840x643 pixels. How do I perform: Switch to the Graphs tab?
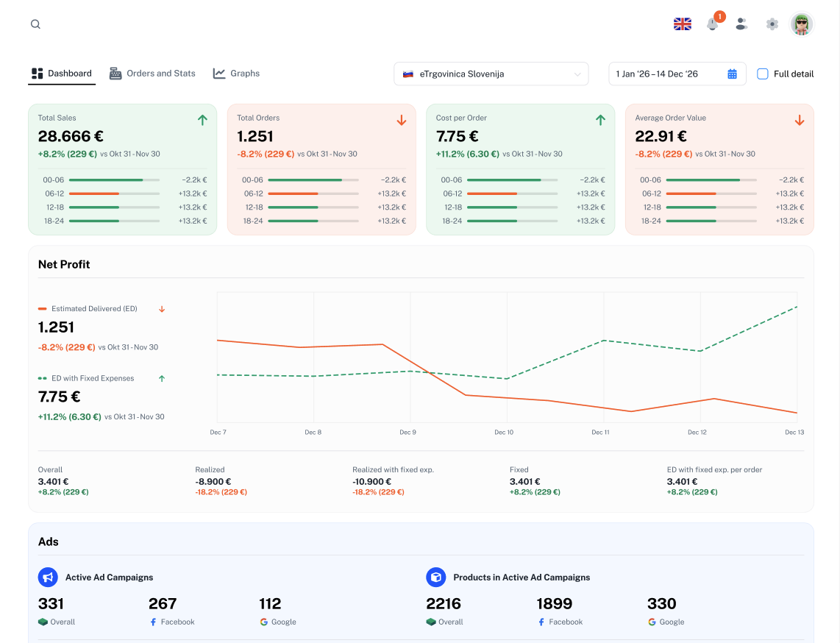point(236,74)
